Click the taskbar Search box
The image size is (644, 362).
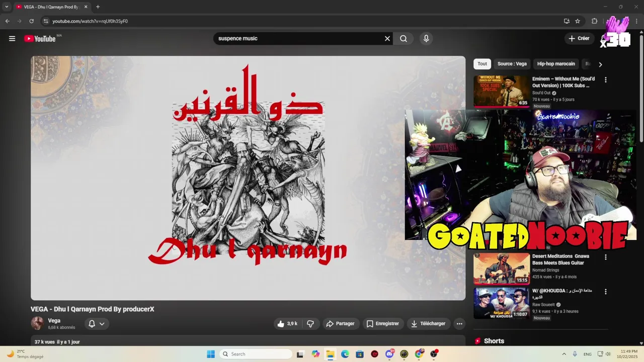[256, 354]
